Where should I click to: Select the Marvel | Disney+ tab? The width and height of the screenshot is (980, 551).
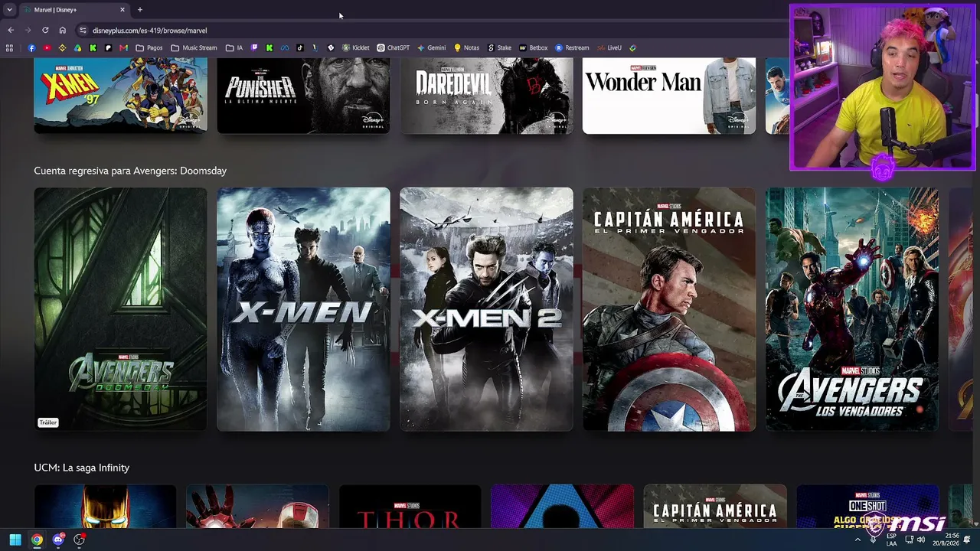coord(73,10)
